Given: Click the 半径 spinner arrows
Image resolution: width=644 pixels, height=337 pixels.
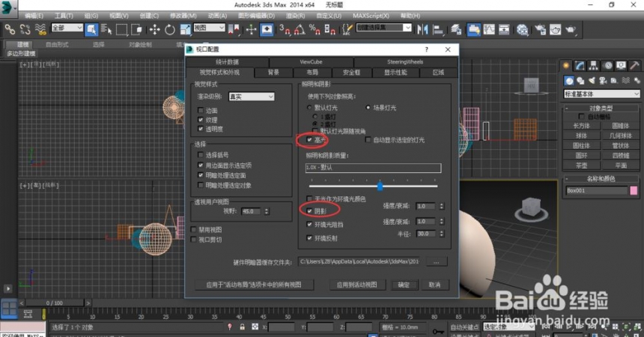Looking at the screenshot, I should tap(442, 234).
